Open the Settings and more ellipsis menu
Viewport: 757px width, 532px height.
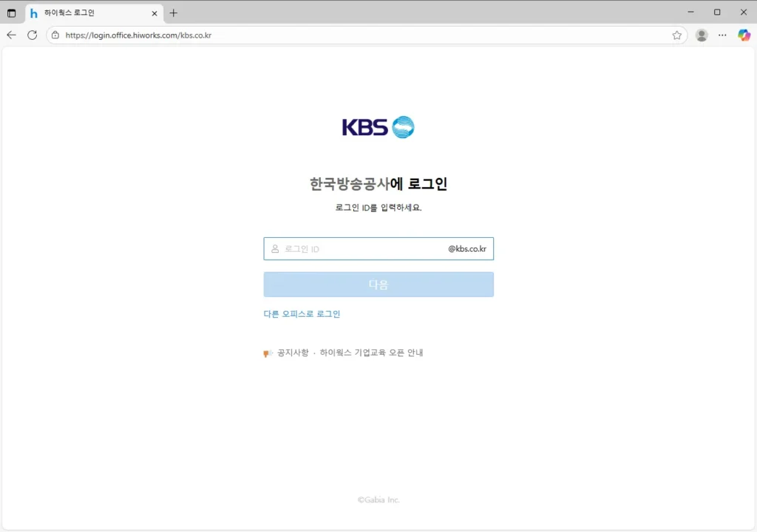click(722, 35)
